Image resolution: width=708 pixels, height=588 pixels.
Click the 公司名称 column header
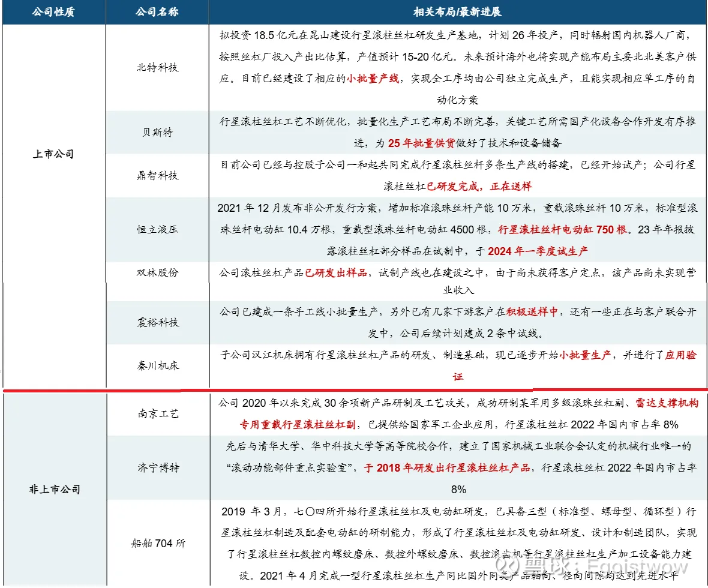[x=157, y=12]
